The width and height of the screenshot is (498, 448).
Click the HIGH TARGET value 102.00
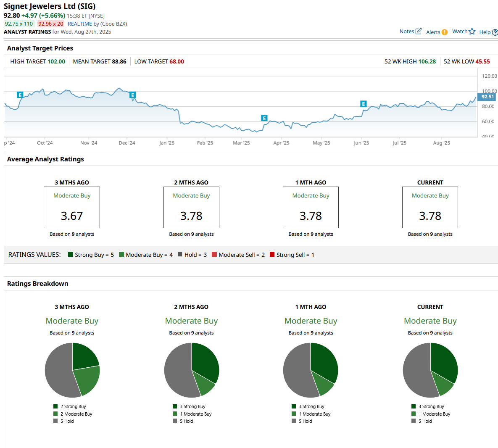pyautogui.click(x=56, y=62)
